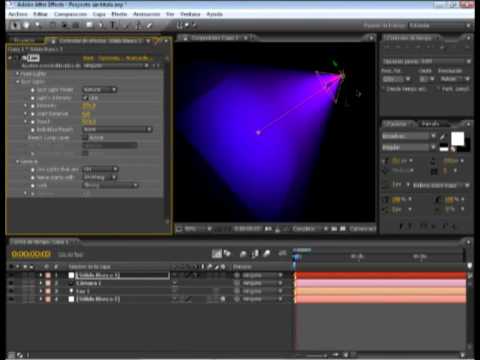Toggle the Motion Blur timeline switch

point(267,254)
